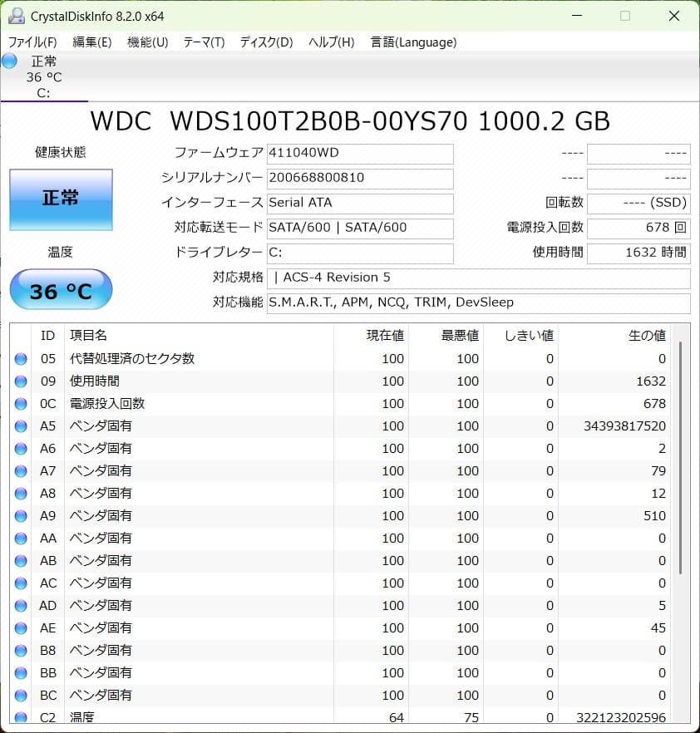
Task: Click the blue health status orb by drive tab
Action: pyautogui.click(x=9, y=61)
